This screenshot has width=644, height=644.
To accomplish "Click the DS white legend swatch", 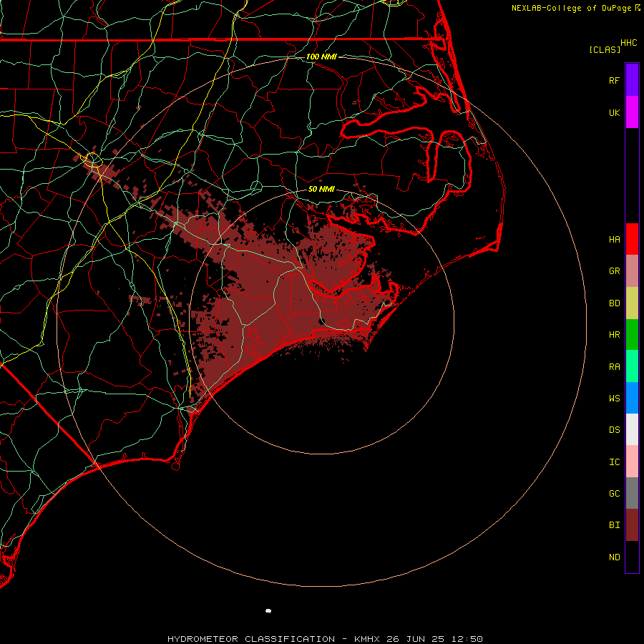I will (x=632, y=429).
